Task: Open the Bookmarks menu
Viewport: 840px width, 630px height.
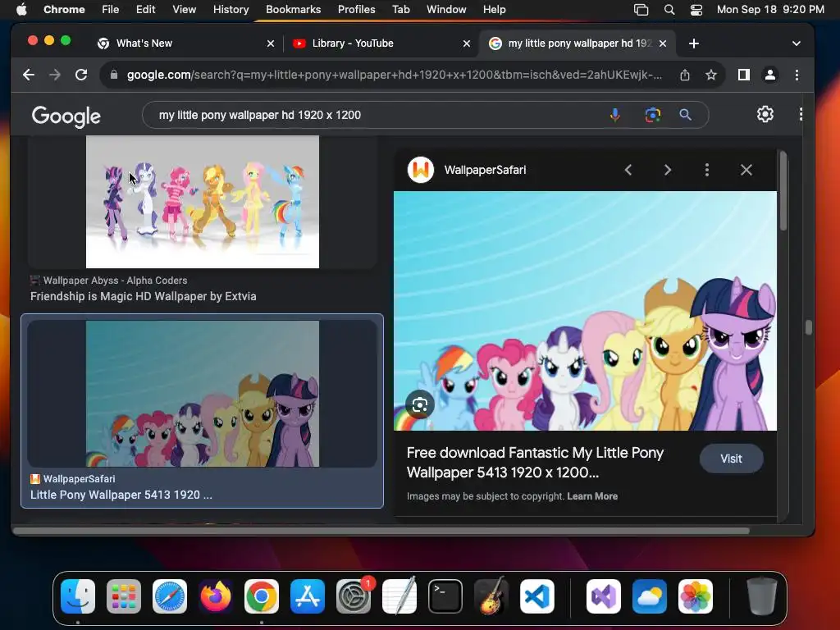Action: click(293, 10)
